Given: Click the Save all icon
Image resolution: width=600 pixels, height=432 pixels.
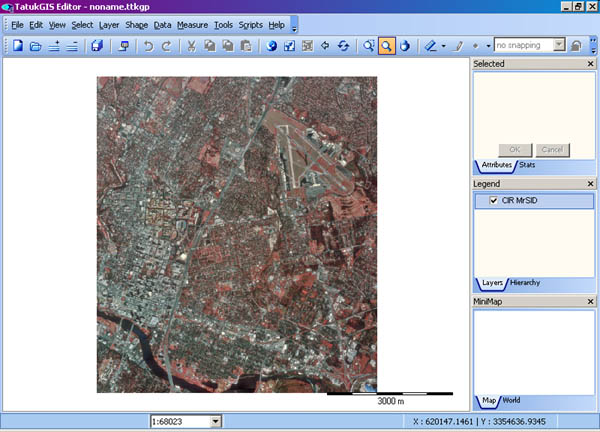Looking at the screenshot, I should pos(97,46).
